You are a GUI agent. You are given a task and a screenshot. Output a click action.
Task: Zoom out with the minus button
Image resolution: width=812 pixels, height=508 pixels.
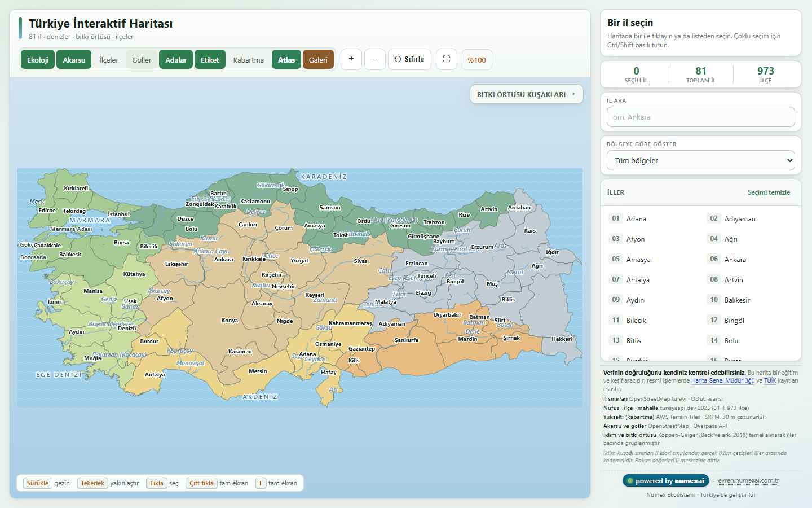[375, 59]
